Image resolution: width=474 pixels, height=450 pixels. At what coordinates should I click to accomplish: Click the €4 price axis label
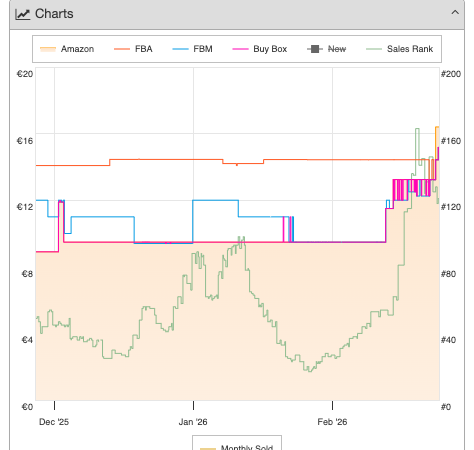(x=27, y=340)
